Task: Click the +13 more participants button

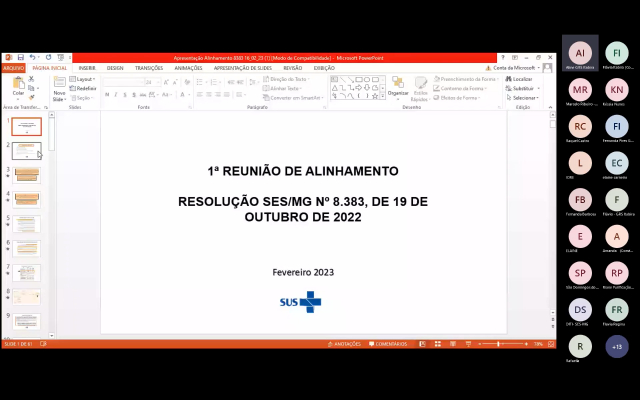Action: click(x=617, y=346)
